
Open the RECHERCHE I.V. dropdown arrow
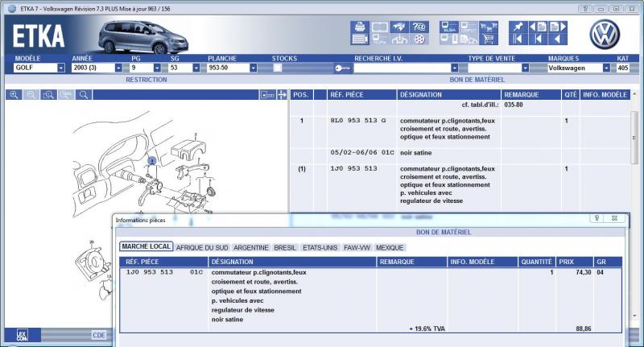(454, 68)
